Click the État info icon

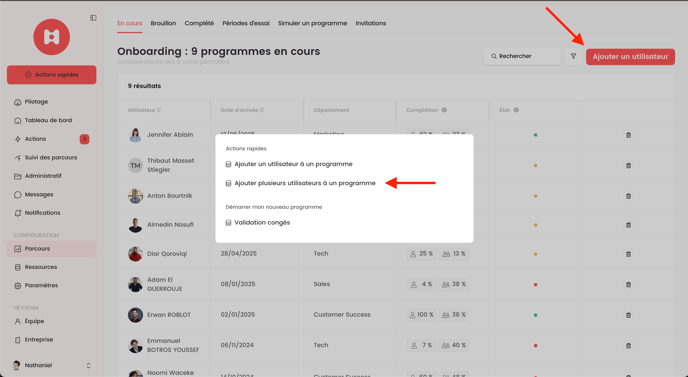coord(516,110)
